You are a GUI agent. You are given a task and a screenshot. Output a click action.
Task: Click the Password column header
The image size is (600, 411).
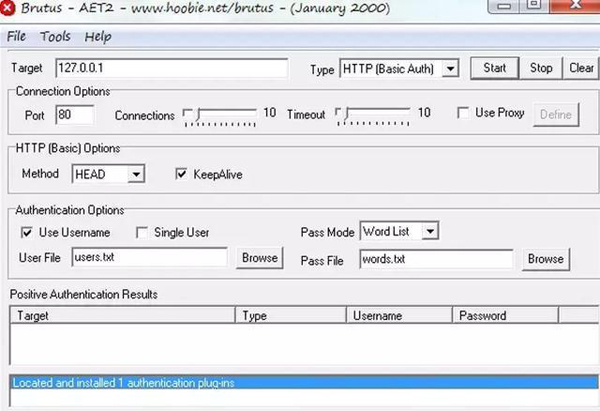click(x=505, y=316)
